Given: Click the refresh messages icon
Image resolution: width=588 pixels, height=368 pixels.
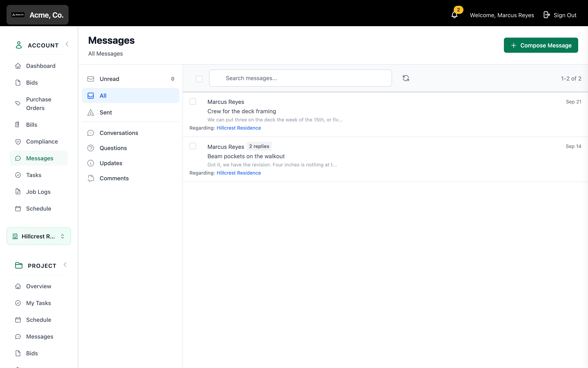Looking at the screenshot, I should click(x=406, y=78).
